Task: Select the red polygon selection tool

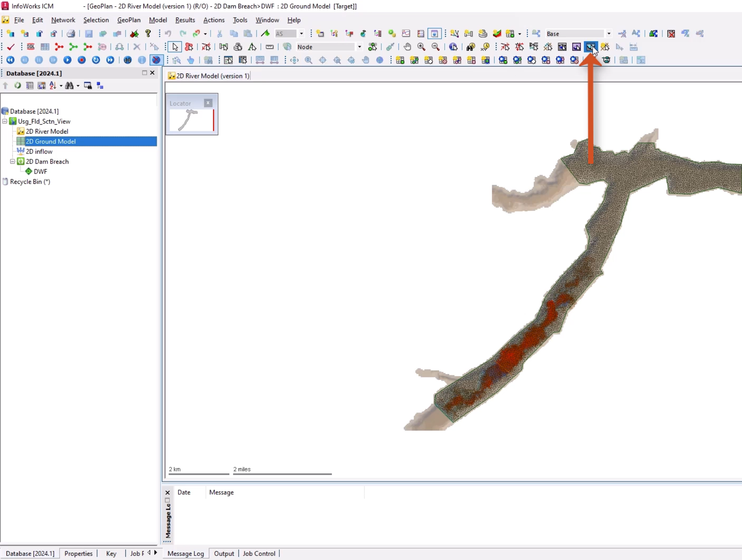Action: click(189, 47)
